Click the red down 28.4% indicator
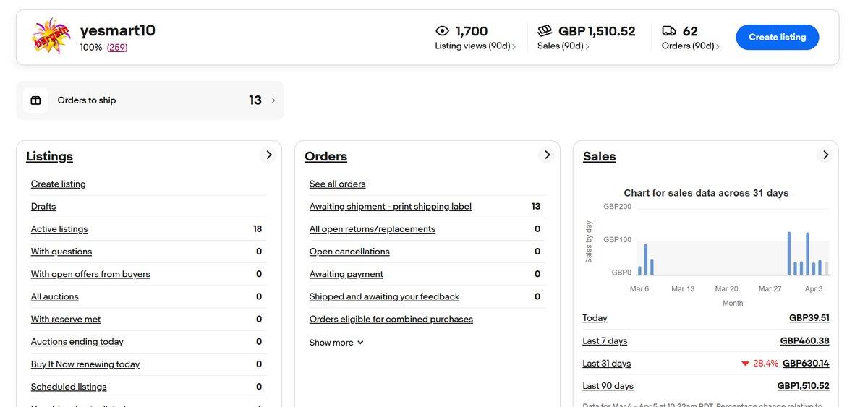 (x=760, y=363)
